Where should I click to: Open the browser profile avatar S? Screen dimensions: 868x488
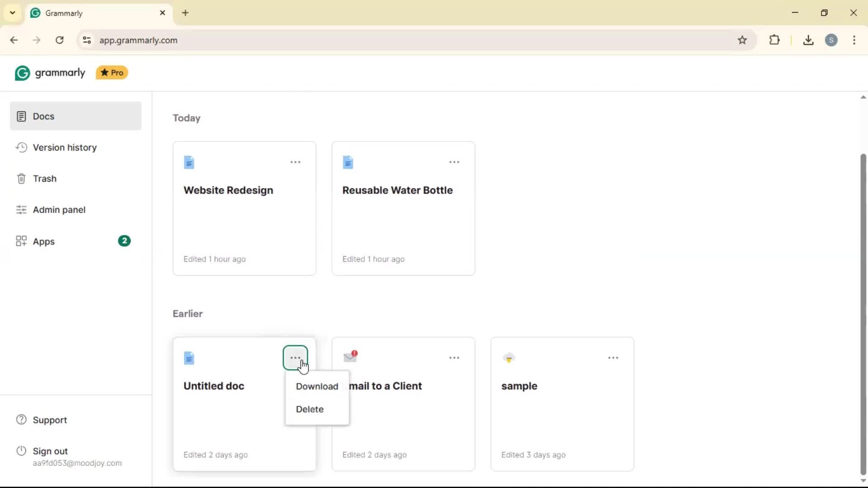(x=831, y=40)
